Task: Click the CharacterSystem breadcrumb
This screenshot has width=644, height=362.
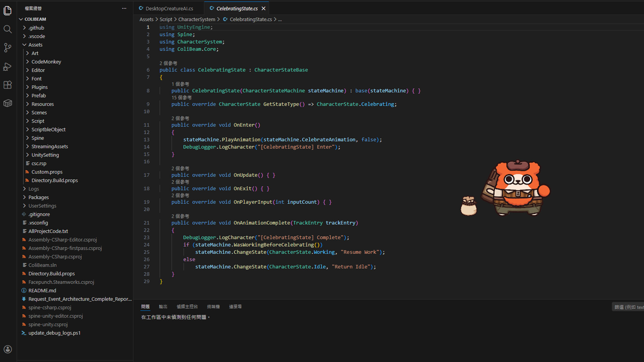Action: [197, 19]
